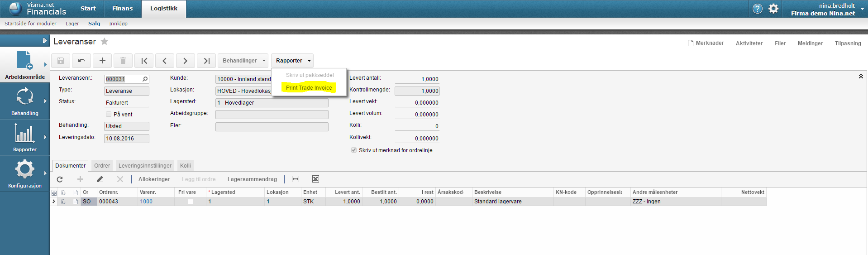This screenshot has height=255, width=868.
Task: Add a new shipment with plus icon
Action: (x=102, y=61)
